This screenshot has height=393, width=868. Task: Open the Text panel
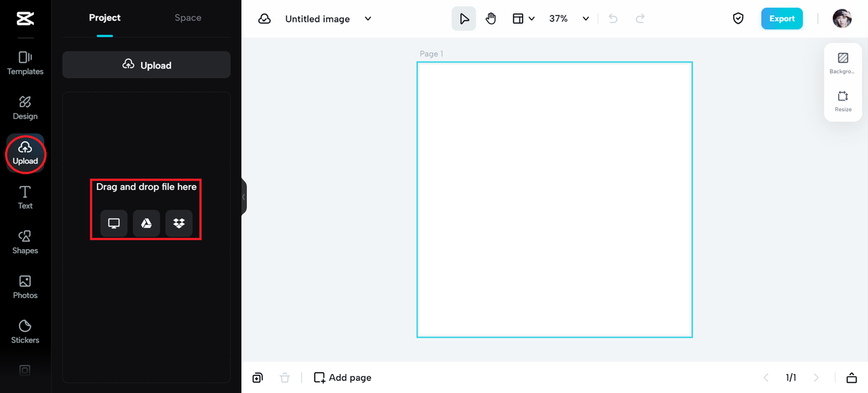tap(25, 198)
